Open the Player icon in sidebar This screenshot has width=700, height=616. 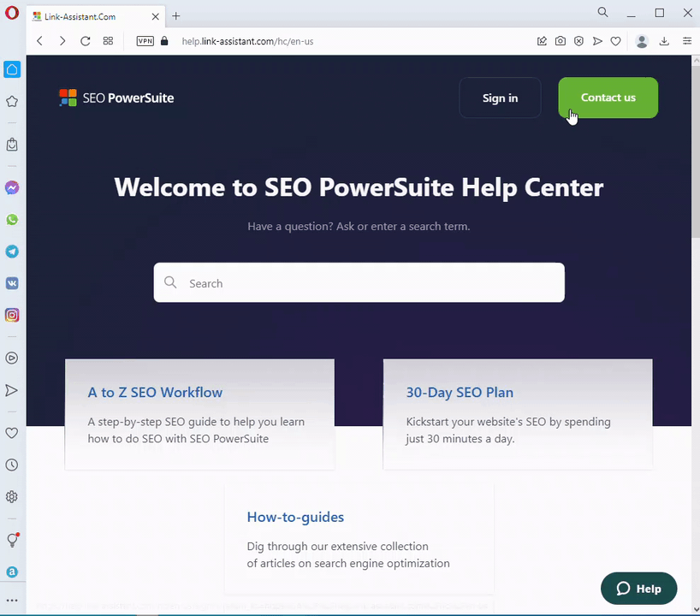coord(12,358)
